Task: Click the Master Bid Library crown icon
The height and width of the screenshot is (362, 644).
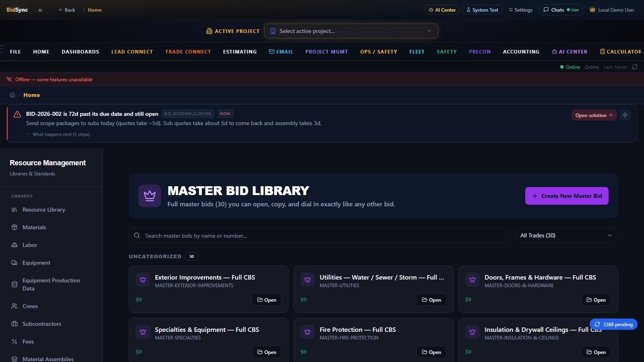Action: pos(150,196)
